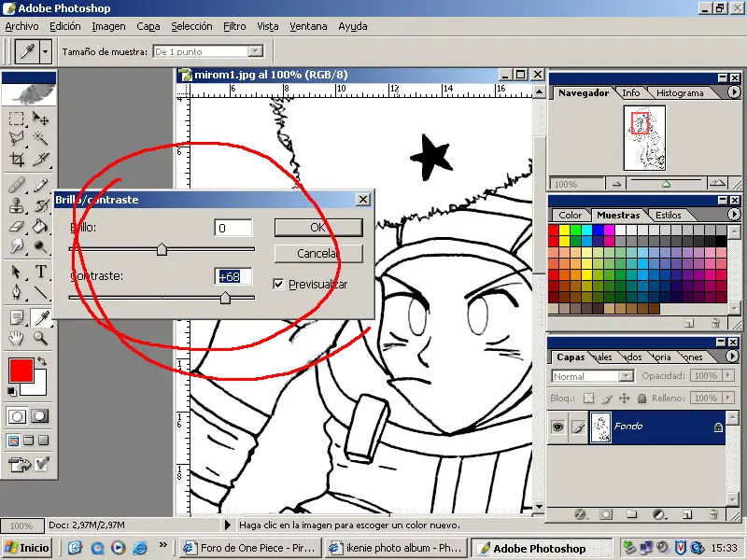Screen dimensions: 747x560
Task: Open the Relleno slider arrow
Action: tap(727, 398)
